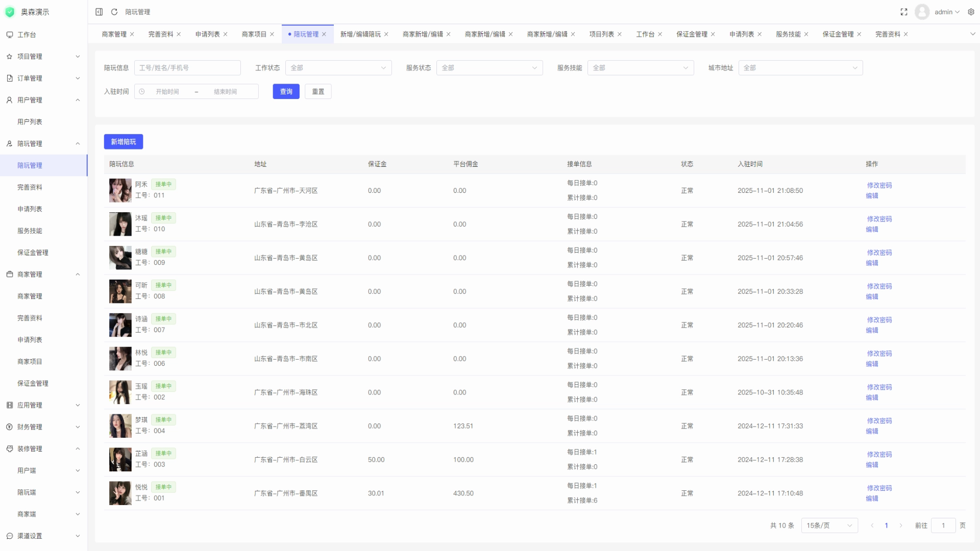This screenshot has width=980, height=551.
Task: Click the sidebar collapse icon
Action: (x=99, y=12)
